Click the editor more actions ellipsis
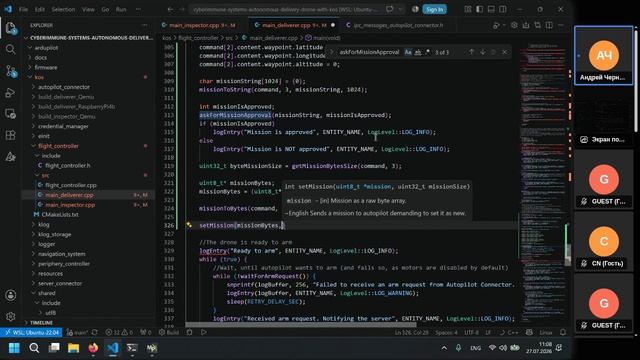This screenshot has width=640, height=360. [x=560, y=25]
